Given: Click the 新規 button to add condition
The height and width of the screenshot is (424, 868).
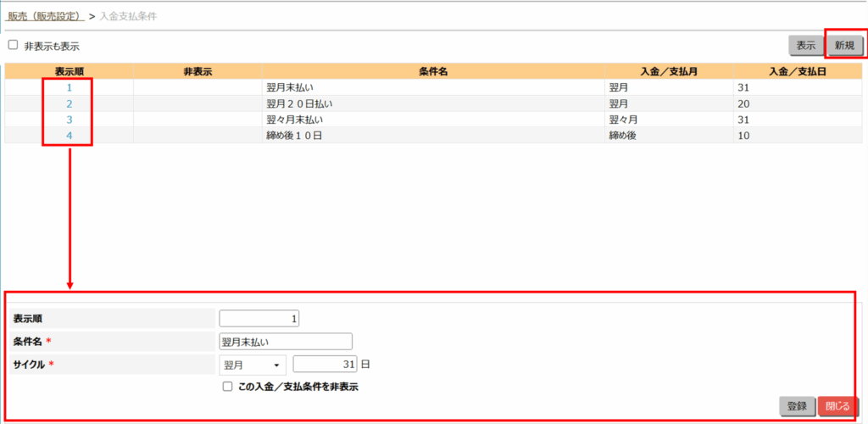Looking at the screenshot, I should 844,46.
